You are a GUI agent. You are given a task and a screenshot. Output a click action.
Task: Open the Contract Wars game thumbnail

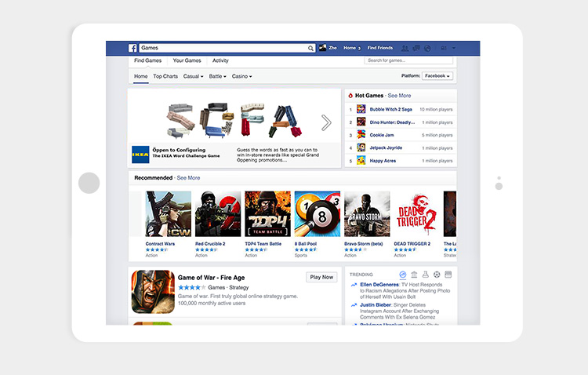[x=169, y=214]
